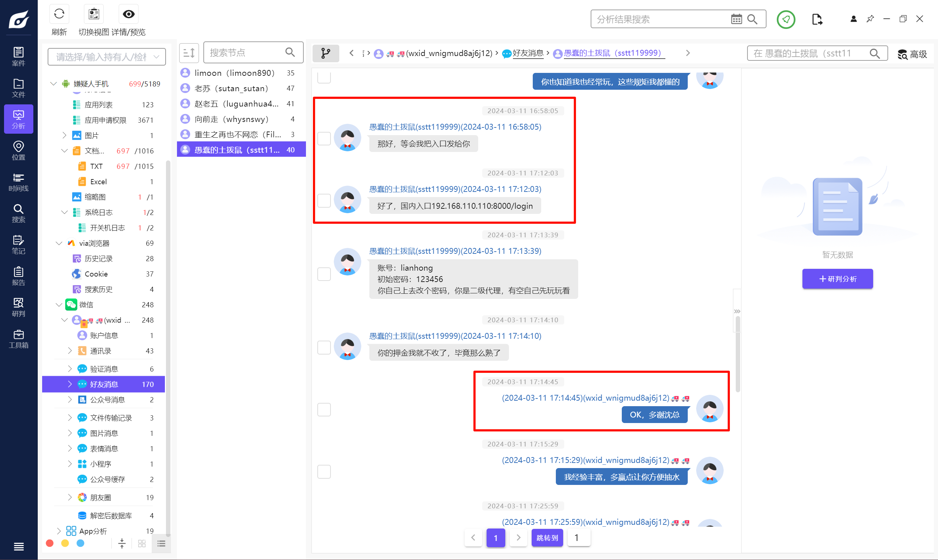Check the box for 那好，等会我把入口发给你 message
Image resolution: width=938 pixels, height=560 pixels.
(324, 138)
